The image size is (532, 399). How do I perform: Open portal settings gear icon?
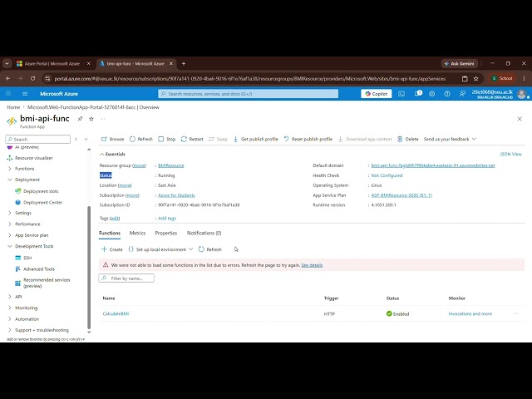pyautogui.click(x=432, y=94)
